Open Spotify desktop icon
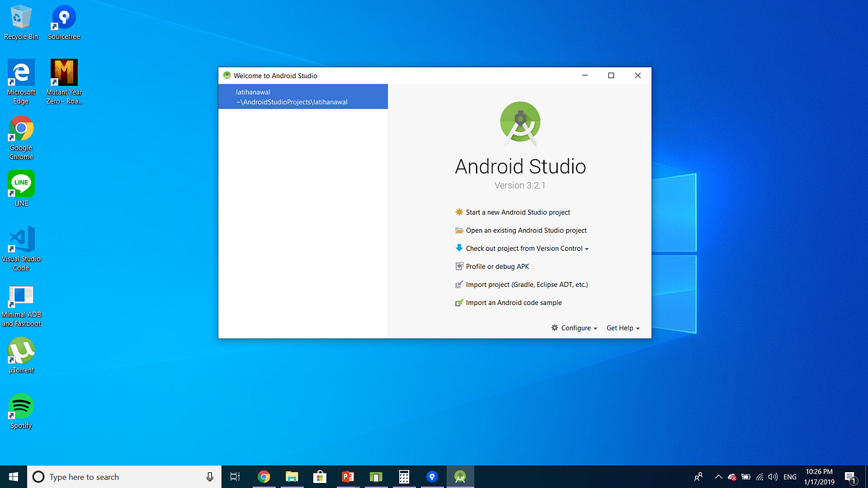The height and width of the screenshot is (488, 868). point(20,405)
